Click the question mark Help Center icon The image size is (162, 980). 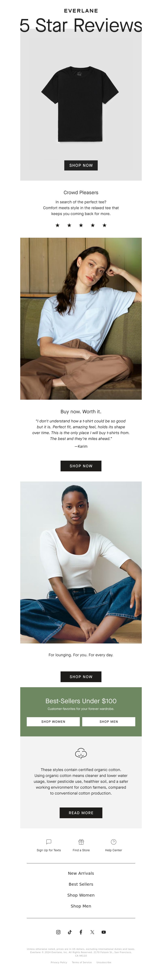coord(113,842)
